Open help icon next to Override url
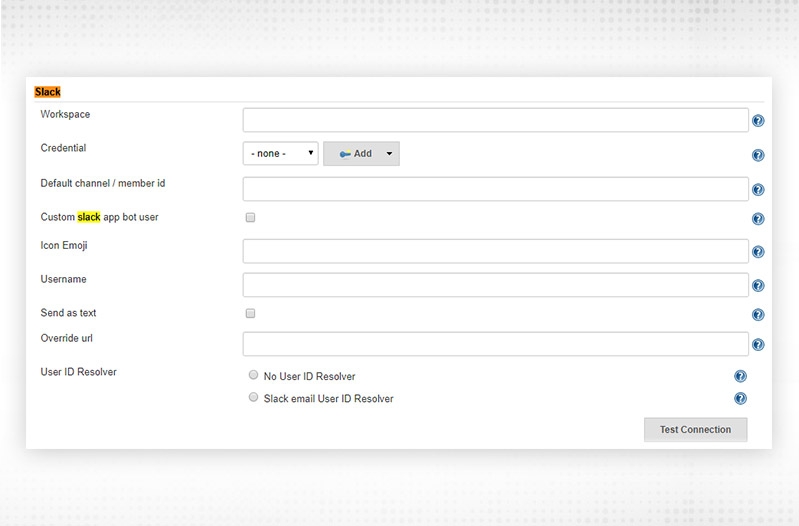This screenshot has width=799, height=526. (x=758, y=345)
